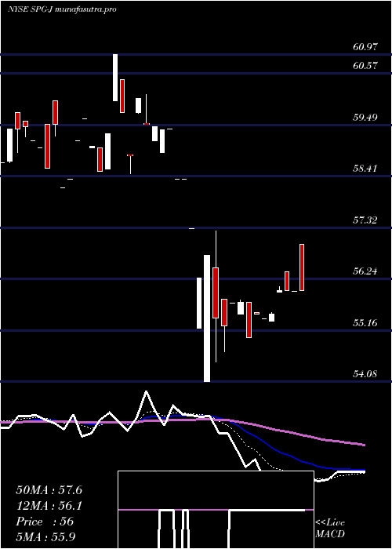Click the 56.24 price level label
This screenshot has height=549, width=392.
point(365,271)
